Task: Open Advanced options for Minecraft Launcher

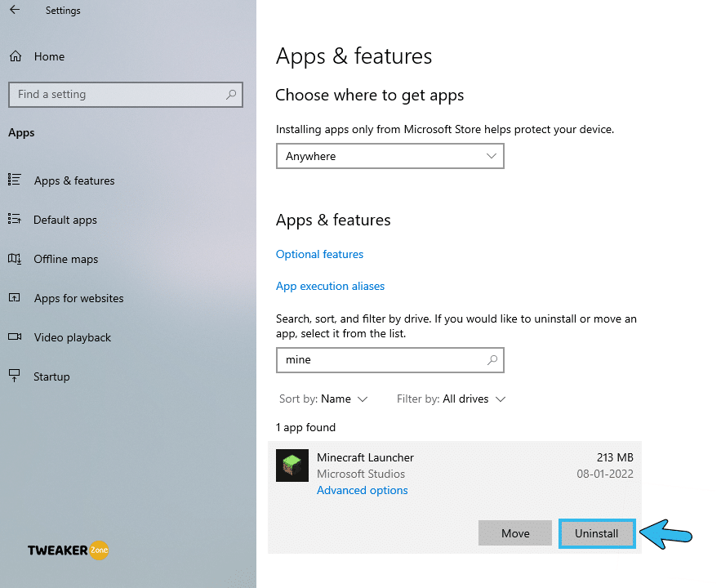Action: (x=363, y=490)
